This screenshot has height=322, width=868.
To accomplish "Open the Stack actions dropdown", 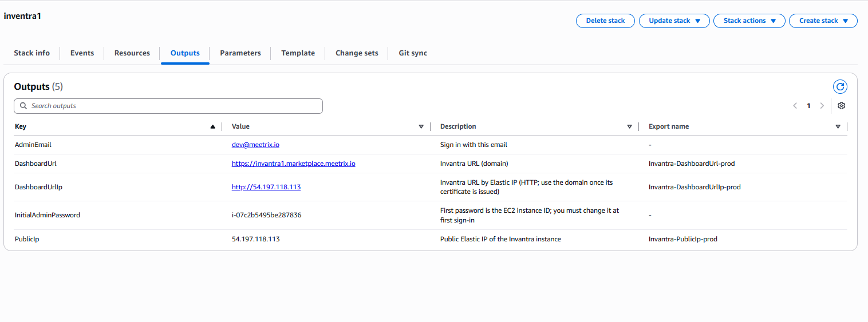I will [x=749, y=21].
